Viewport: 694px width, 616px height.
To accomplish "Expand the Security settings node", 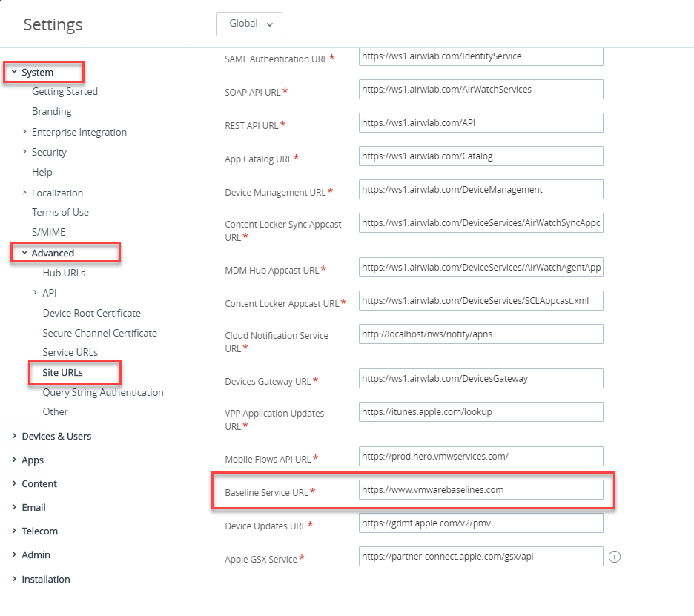I will (x=24, y=152).
